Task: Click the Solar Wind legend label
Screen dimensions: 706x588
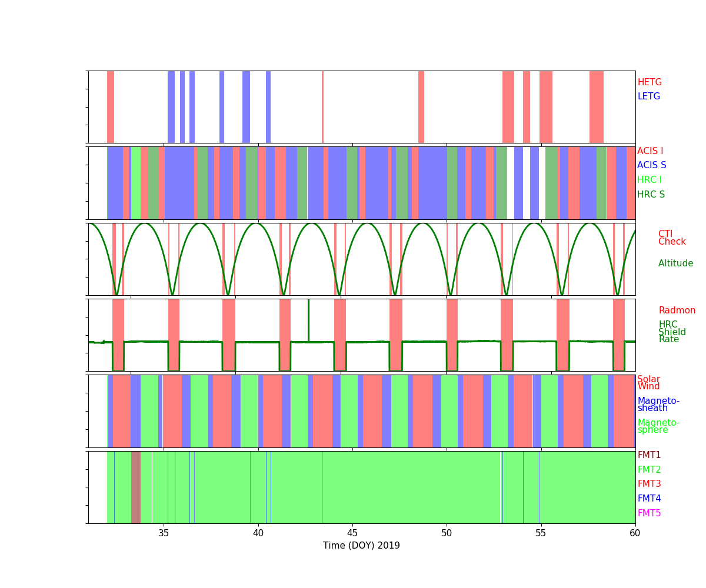Action: pos(649,383)
